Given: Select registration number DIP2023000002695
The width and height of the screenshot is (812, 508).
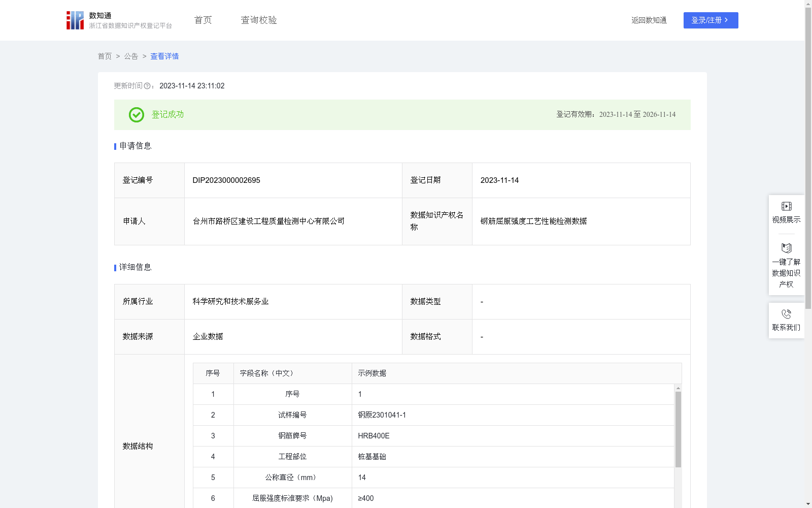Looking at the screenshot, I should tap(226, 180).
